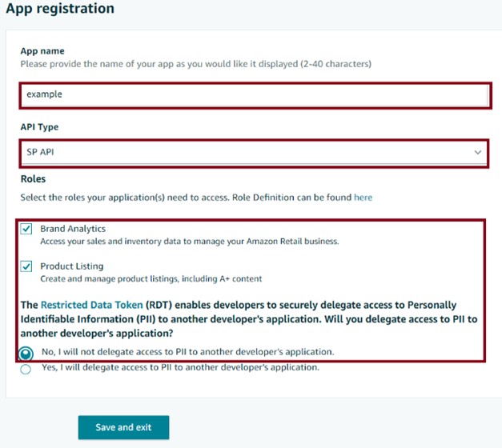The width and height of the screenshot is (502, 448).
Task: Select the 'No' PII delegation radio button
Action: tap(26, 353)
